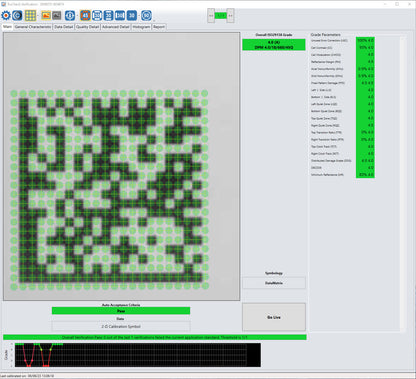Click the gray image icon
The image size is (416, 379).
tap(57, 15)
